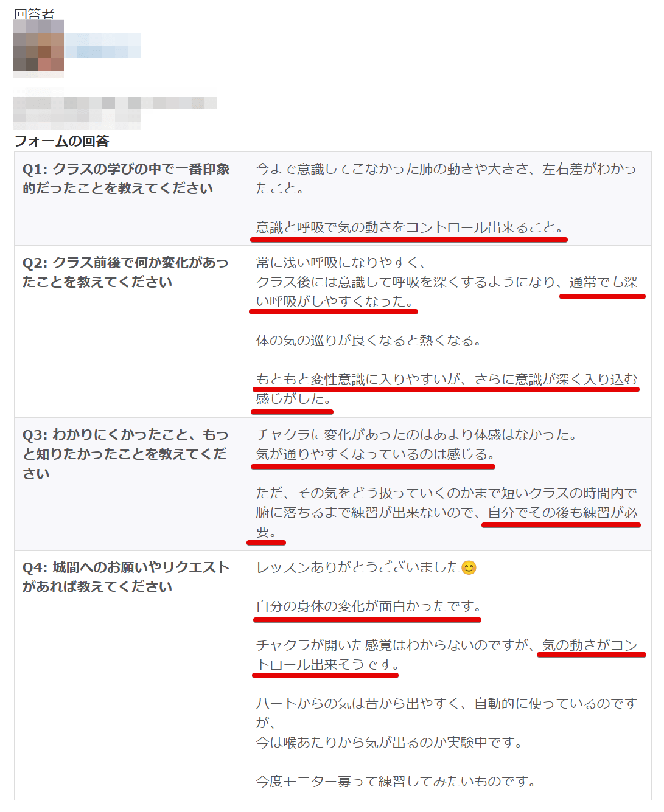Viewport: 664px width, 812px height.
Task: Click the line 今まで意識してこなかった肺の動き
Action: (x=446, y=169)
